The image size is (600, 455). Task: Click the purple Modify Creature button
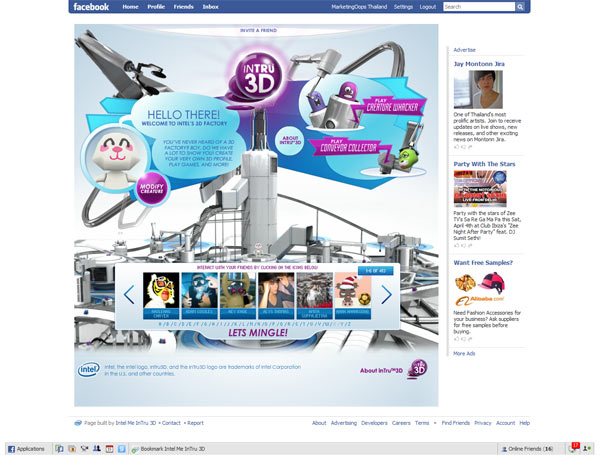click(x=152, y=188)
